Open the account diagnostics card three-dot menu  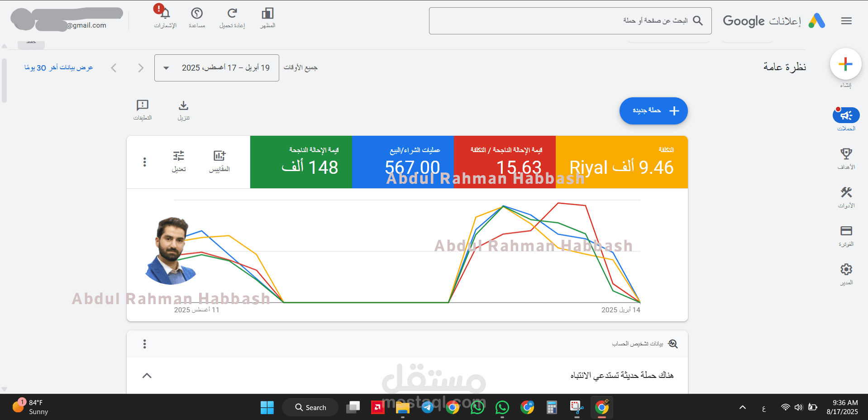pos(145,344)
